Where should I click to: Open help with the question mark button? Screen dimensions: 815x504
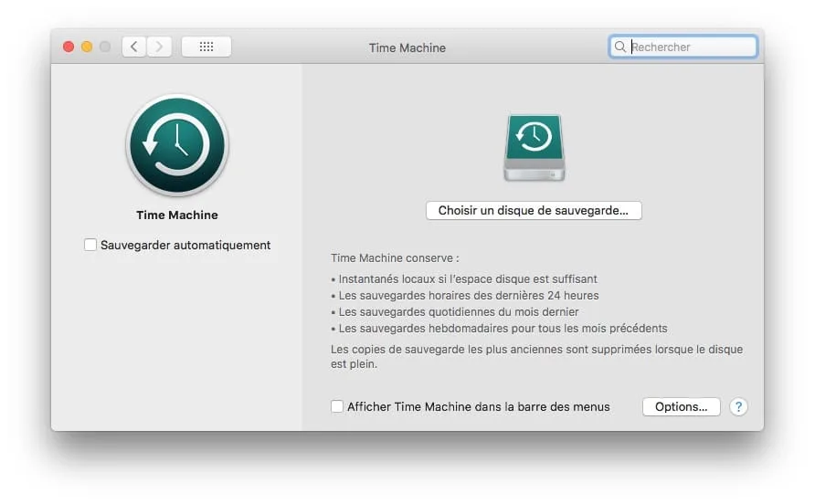[738, 407]
